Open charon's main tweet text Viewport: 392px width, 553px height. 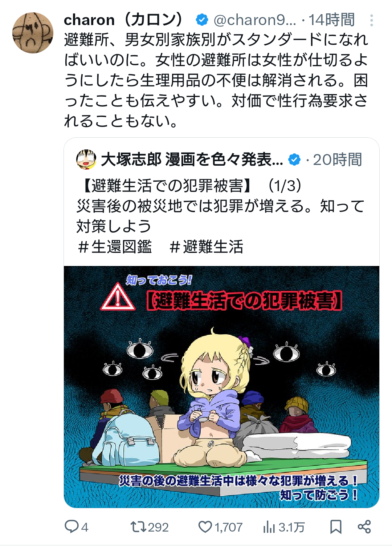(x=216, y=80)
